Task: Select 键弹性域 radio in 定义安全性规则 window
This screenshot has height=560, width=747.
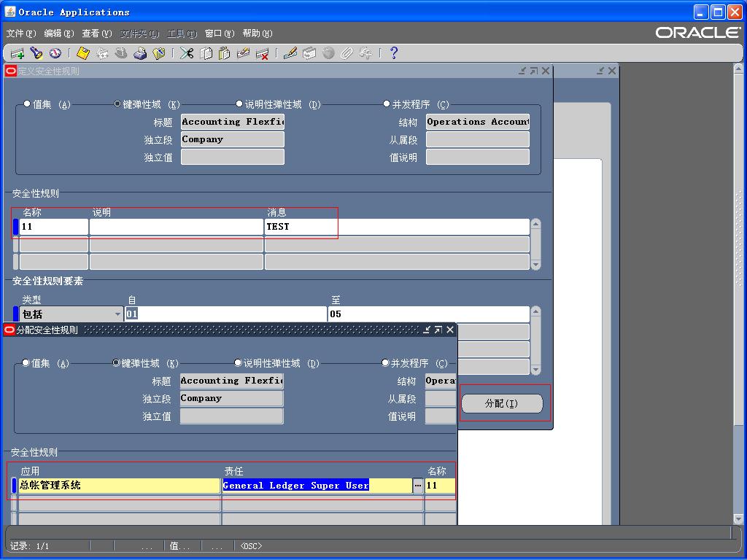Action: [117, 104]
